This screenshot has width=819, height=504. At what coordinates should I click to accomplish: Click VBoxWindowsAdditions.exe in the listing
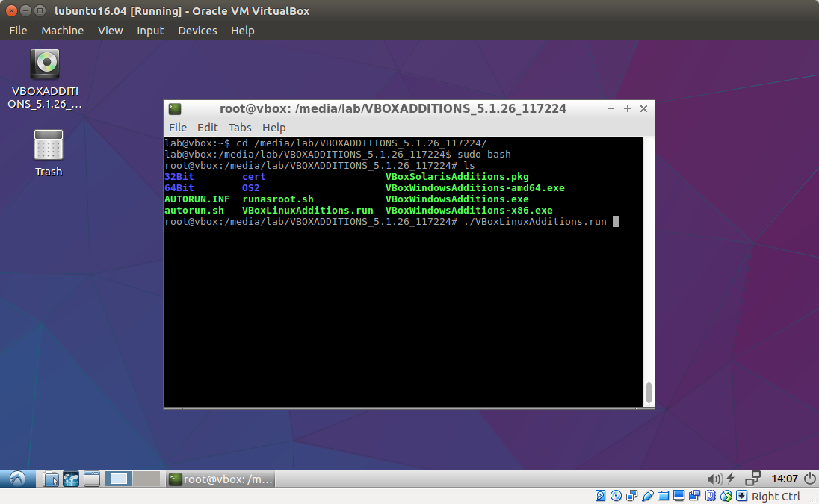pos(457,199)
